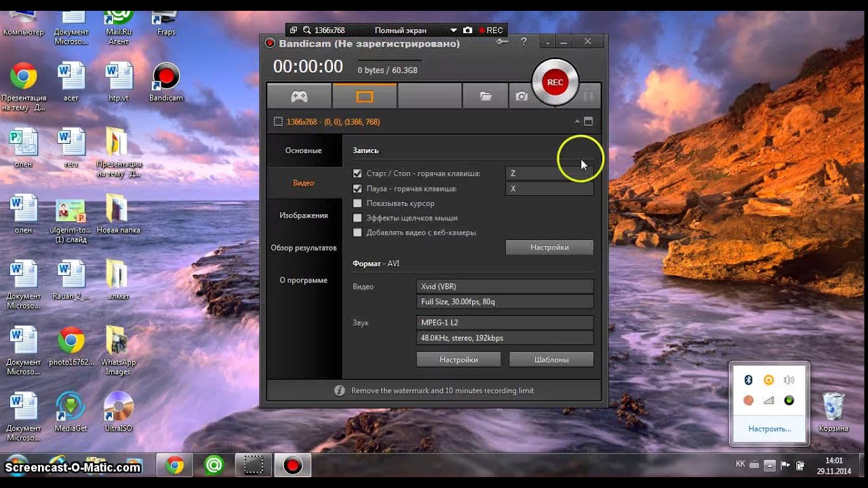Select the game recording mode gamepad icon
This screenshot has width=868, height=488.
point(299,96)
